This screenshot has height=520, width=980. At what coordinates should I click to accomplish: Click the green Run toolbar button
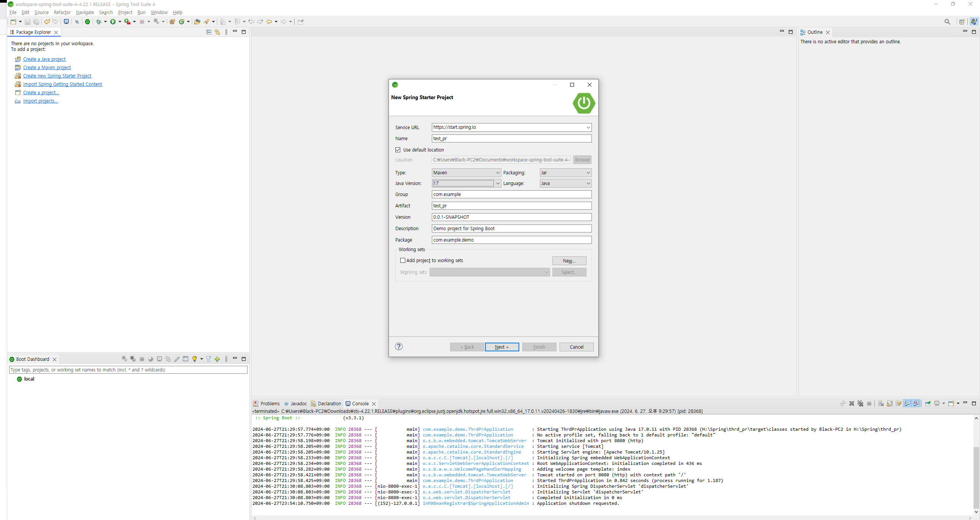(113, 22)
